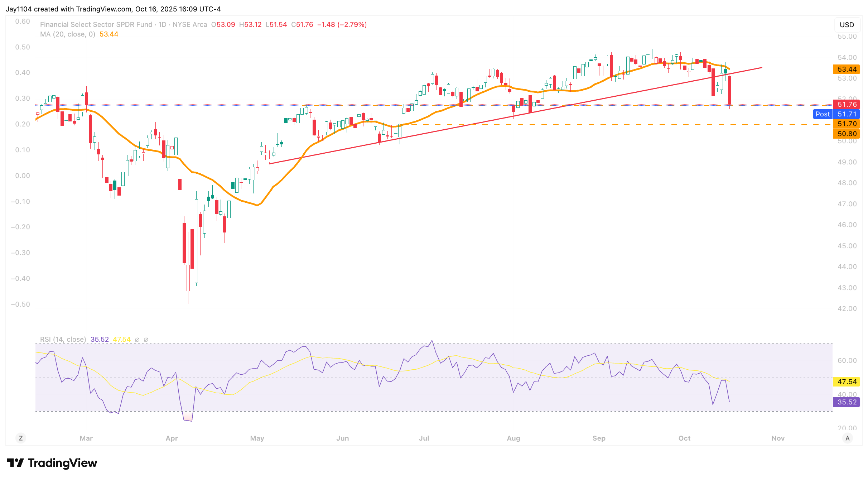The height and width of the screenshot is (480, 868).
Task: Select the RSI (14, close) indicator legend
Action: (63, 339)
